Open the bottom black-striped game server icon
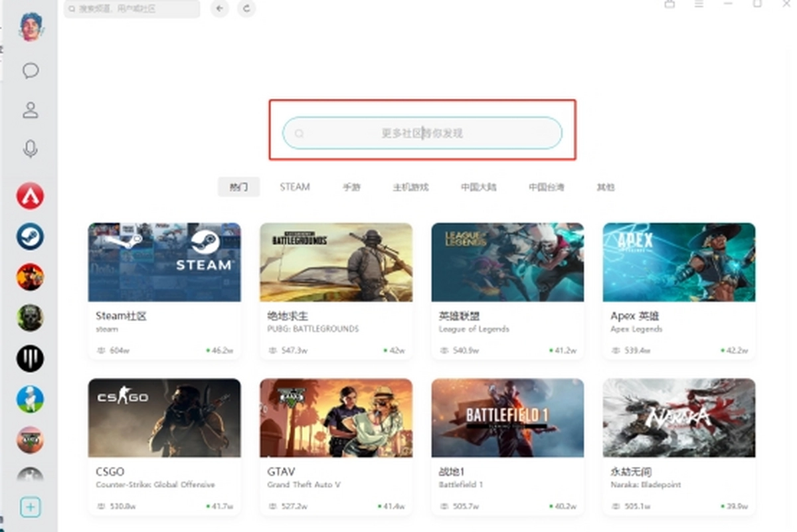The width and height of the screenshot is (797, 532). pyautogui.click(x=30, y=359)
